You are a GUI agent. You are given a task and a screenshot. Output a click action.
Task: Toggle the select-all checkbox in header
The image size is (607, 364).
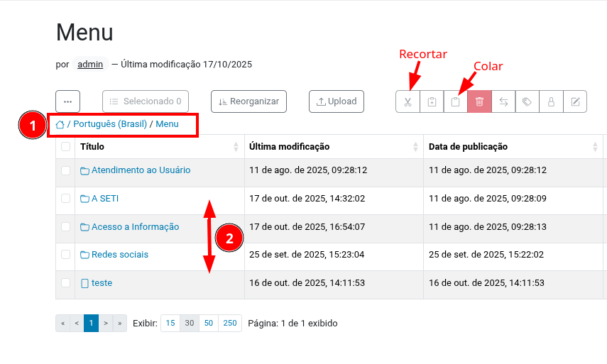coord(66,147)
